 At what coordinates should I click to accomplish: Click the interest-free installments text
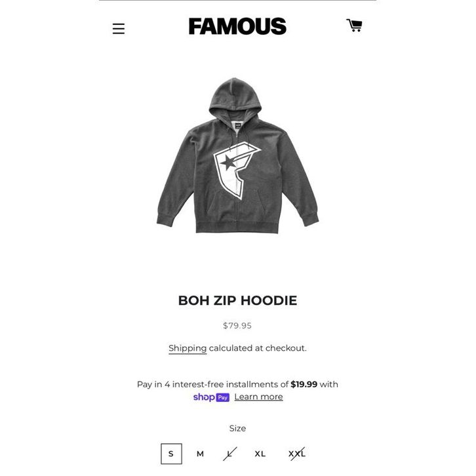coord(230,384)
